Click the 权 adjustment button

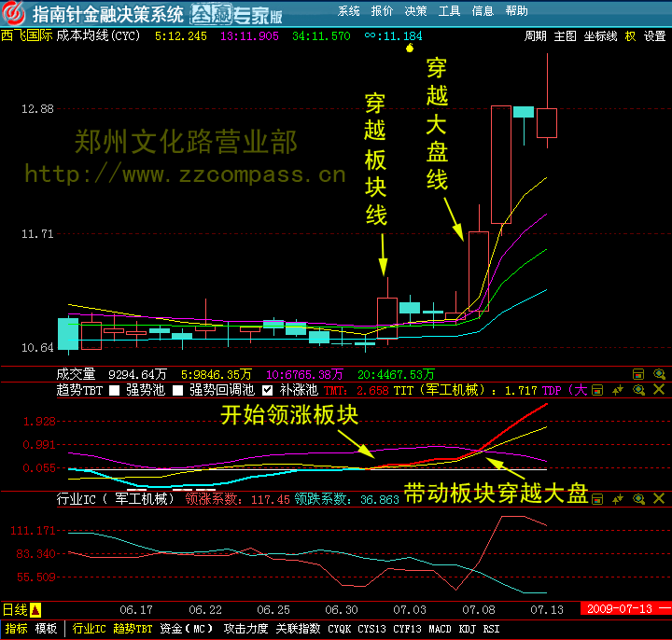(x=630, y=36)
